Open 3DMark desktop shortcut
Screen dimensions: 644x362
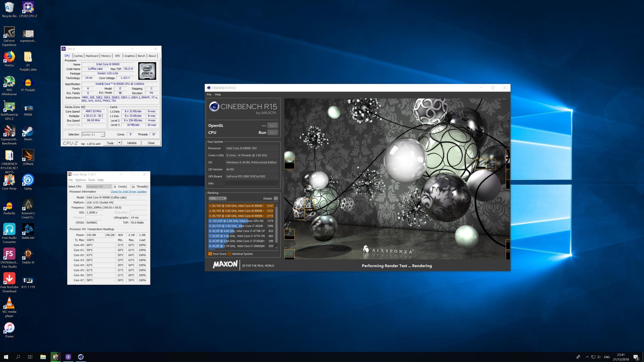(x=28, y=157)
